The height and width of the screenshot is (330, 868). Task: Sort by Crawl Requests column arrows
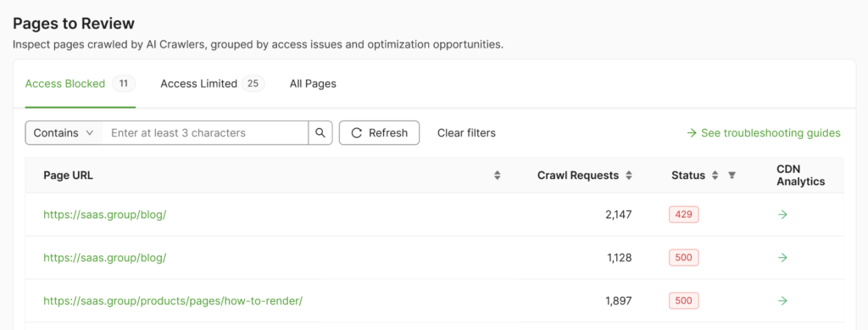pos(628,176)
